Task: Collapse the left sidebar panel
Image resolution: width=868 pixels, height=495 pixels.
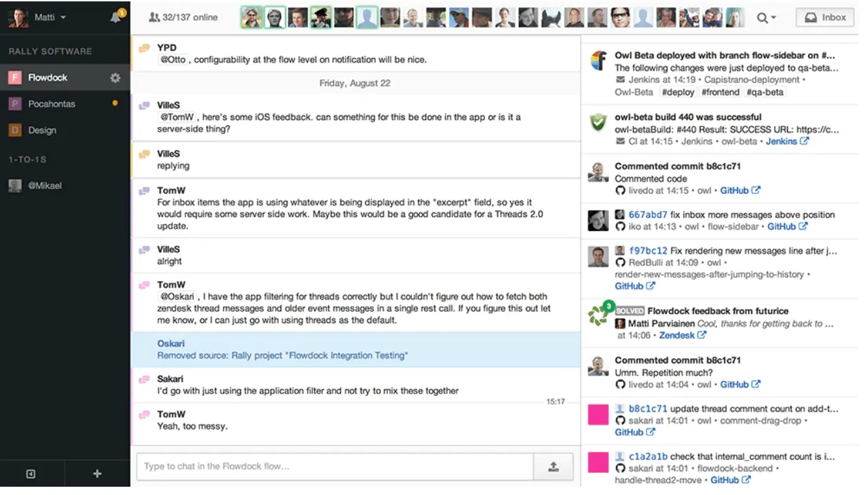Action: click(x=31, y=474)
